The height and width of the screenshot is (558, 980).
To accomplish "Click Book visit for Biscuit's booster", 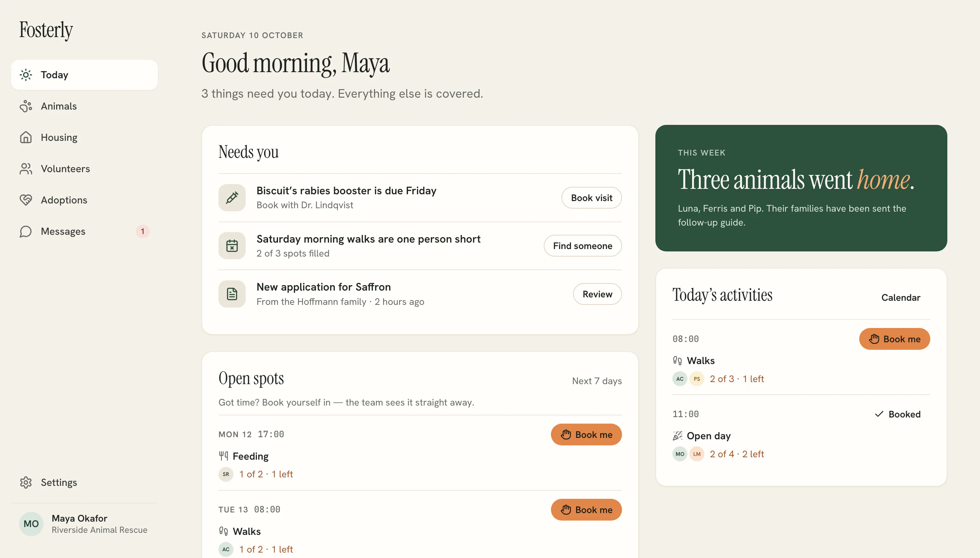I will (x=591, y=198).
